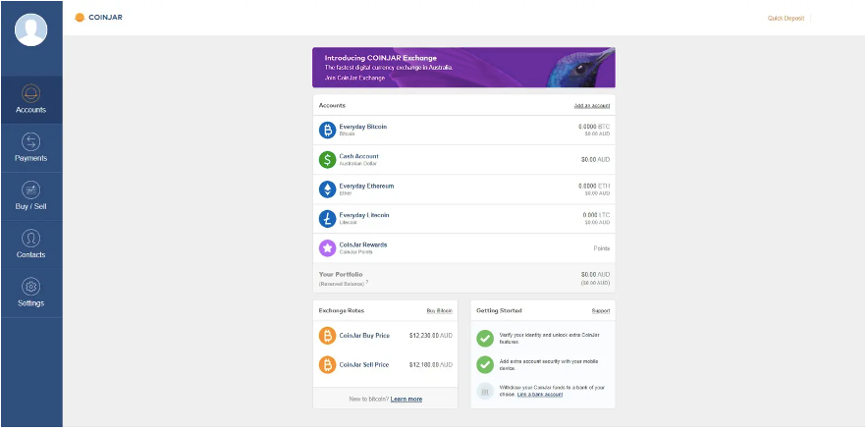This screenshot has height=431, width=868.
Task: Click the CoinJar Sell Price bitcoin icon
Action: pos(327,364)
